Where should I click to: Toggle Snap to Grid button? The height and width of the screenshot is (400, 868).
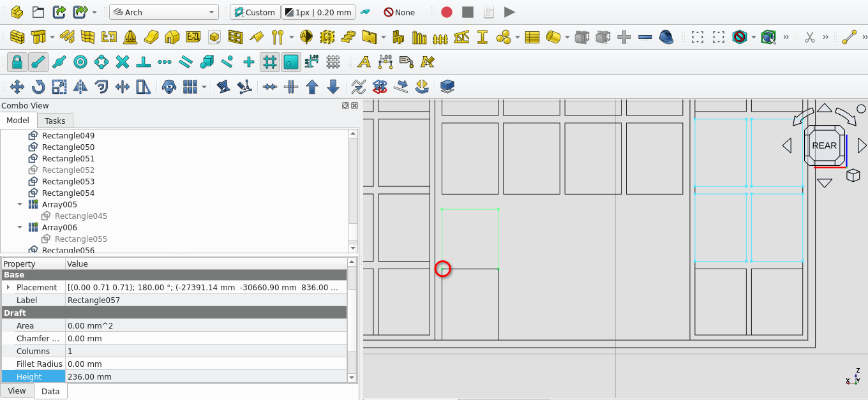click(270, 62)
